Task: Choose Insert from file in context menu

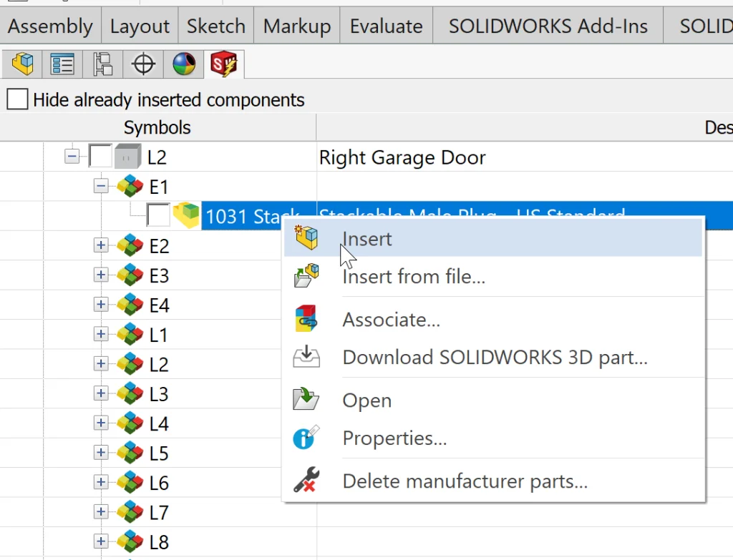Action: click(x=414, y=277)
